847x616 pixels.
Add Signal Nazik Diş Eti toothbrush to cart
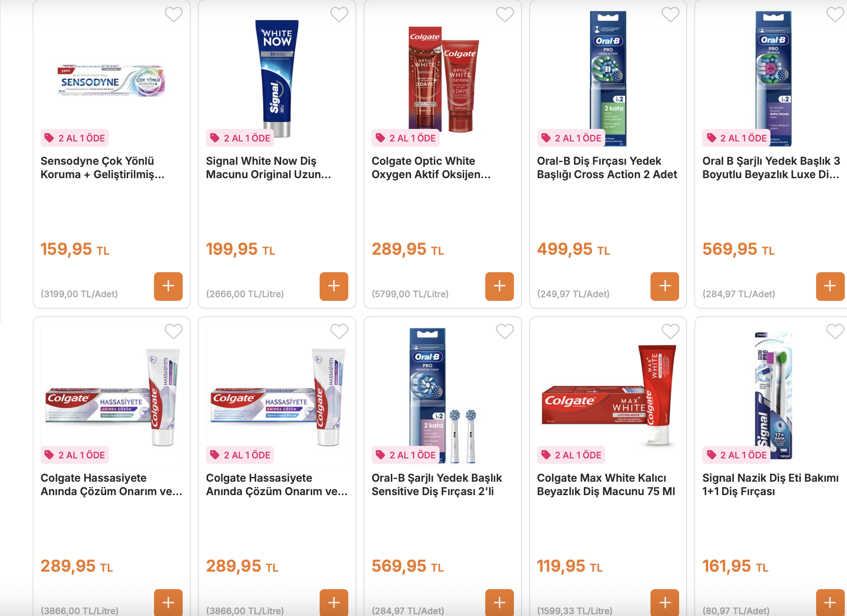(830, 603)
